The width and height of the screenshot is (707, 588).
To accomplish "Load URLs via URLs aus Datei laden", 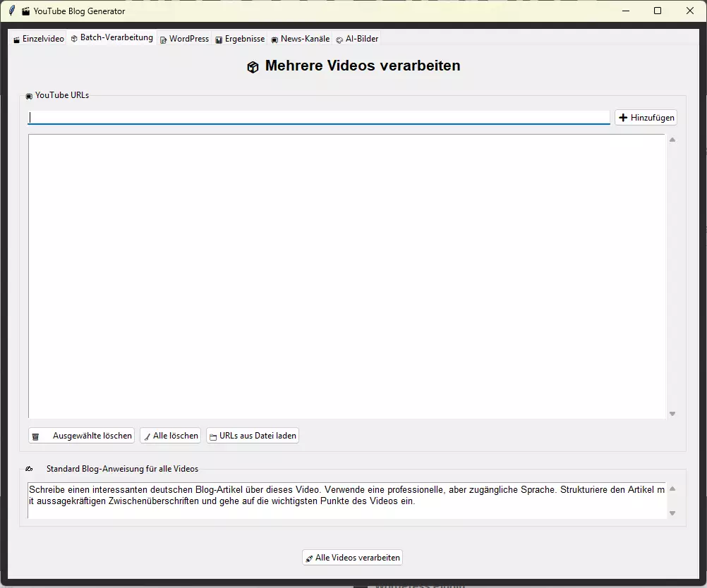I will coord(253,436).
